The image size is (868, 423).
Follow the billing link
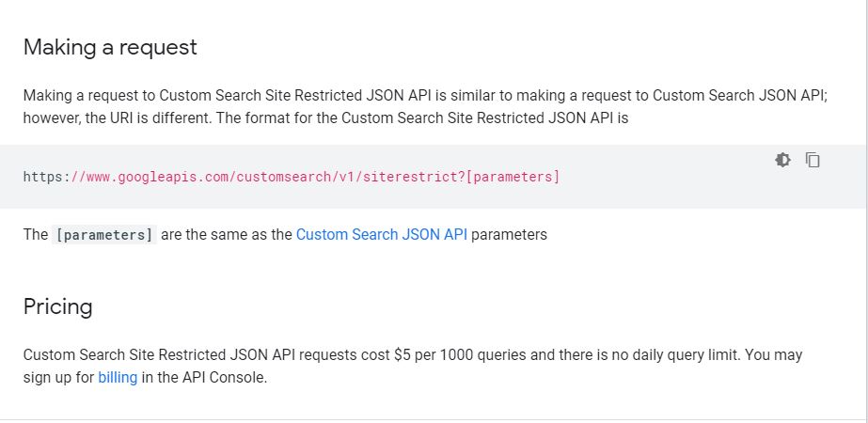118,378
